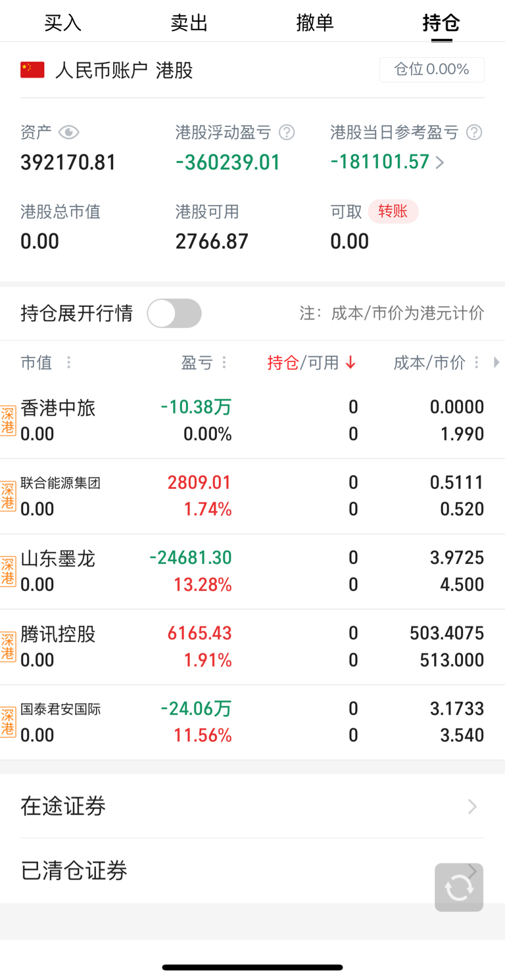This screenshot has height=980, width=505.
Task: Click 国泰君安国际 loss -24.06万
Action: tap(197, 708)
